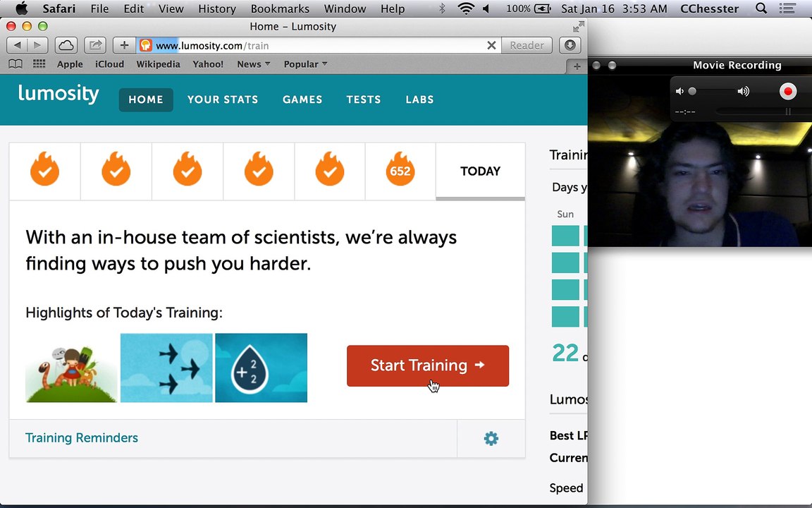Open the Wikipedia bookmark
Image resolution: width=812 pixels, height=508 pixels.
(158, 64)
